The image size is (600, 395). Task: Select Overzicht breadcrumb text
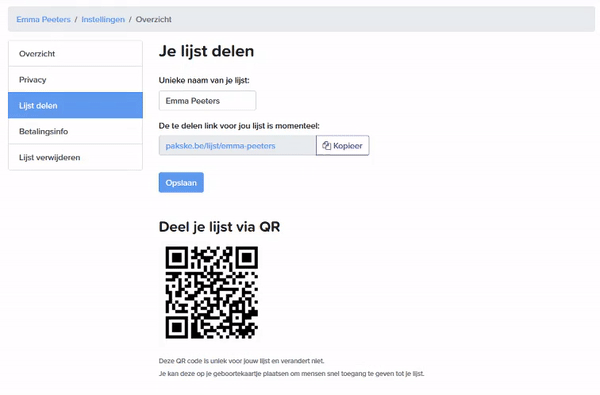click(x=153, y=20)
